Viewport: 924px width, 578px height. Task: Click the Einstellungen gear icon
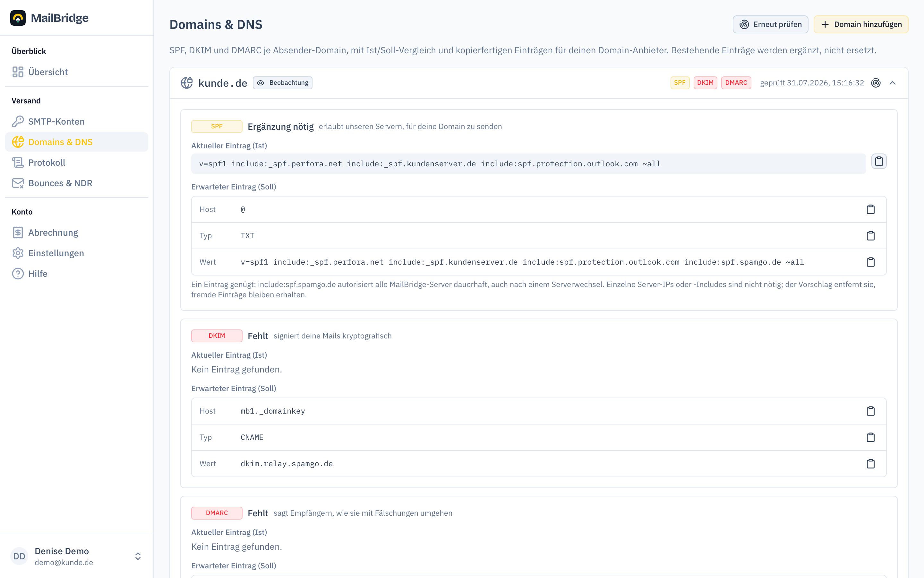[x=18, y=253]
